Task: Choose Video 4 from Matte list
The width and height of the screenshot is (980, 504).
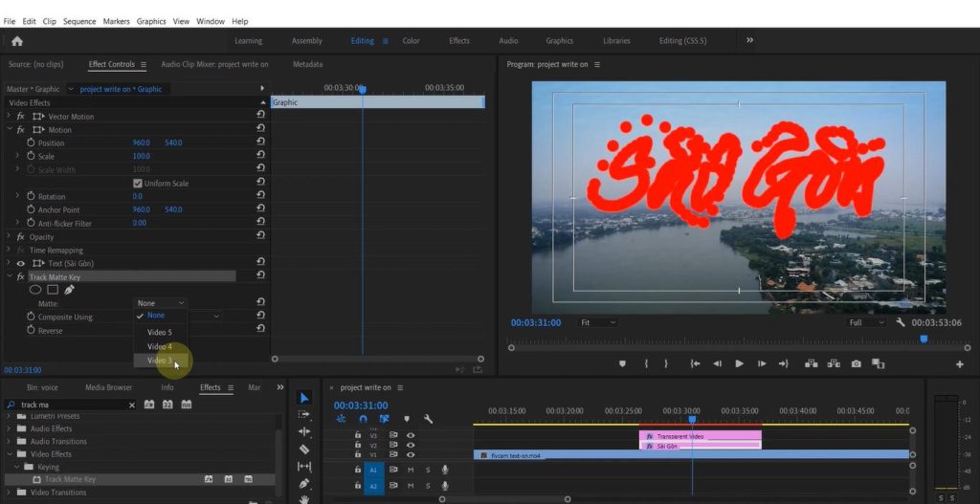Action: tap(160, 346)
